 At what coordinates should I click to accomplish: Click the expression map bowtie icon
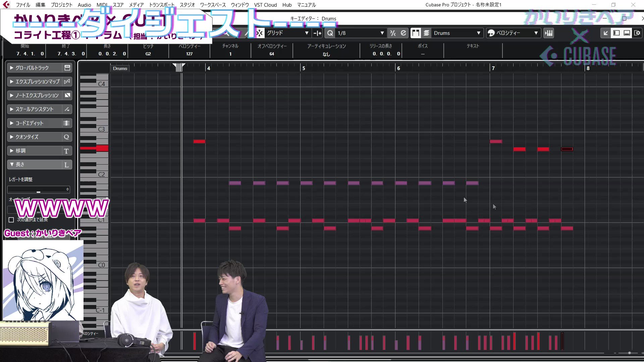(67, 81)
